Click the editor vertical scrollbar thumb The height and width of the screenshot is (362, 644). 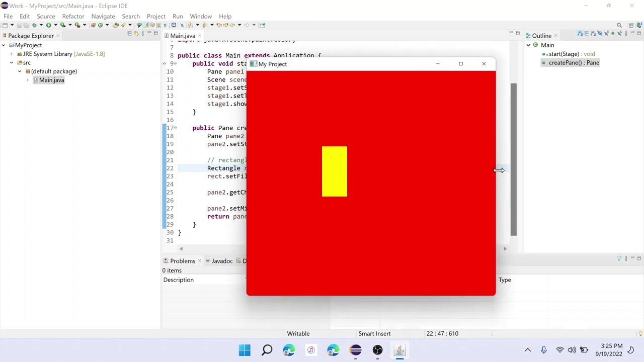coord(513,159)
